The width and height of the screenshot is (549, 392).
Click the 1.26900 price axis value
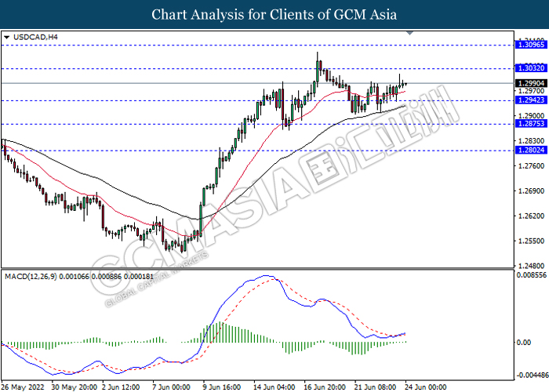531,191
